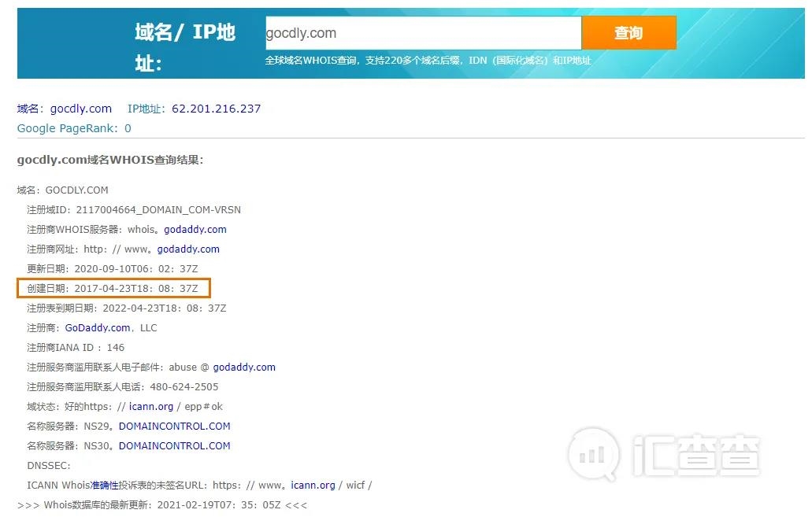
Task: Open the icann.org epp status link
Action: tap(151, 406)
